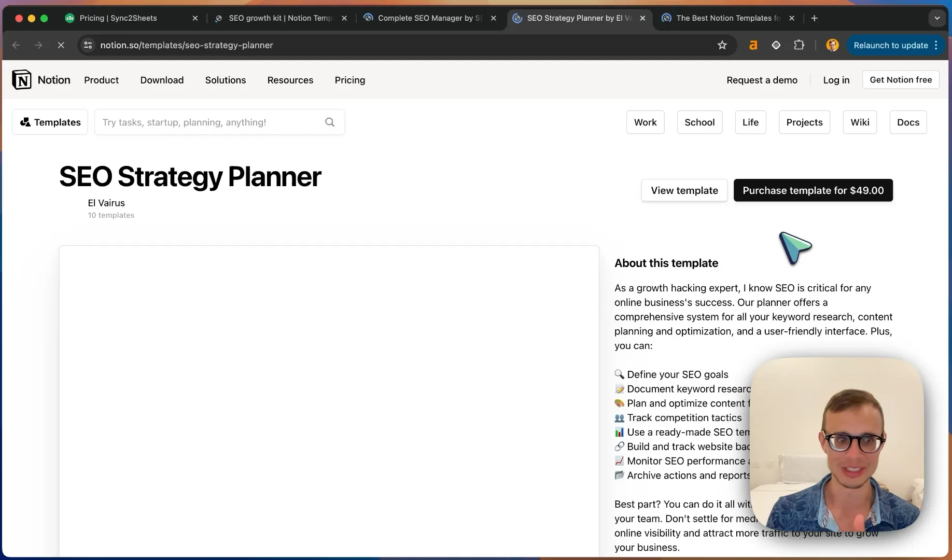Open the Relaunch to update menu dots
This screenshot has width=952, height=560.
[936, 45]
